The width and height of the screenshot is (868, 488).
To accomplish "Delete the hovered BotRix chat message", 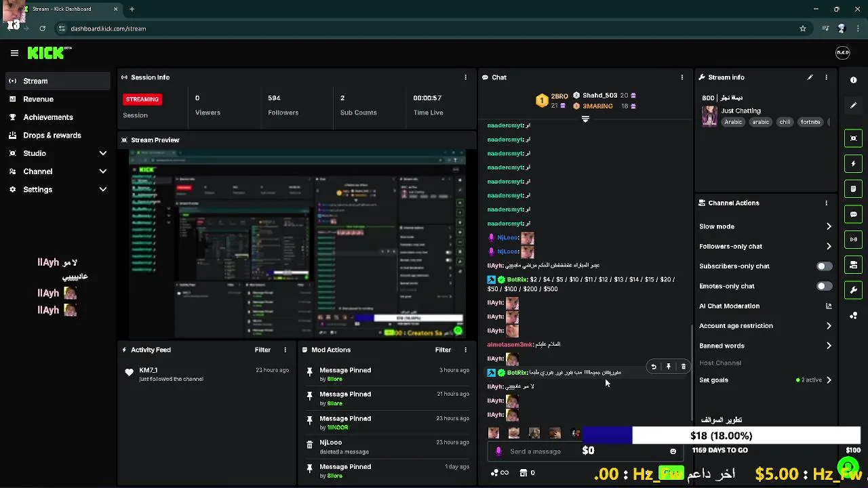I will pos(683,367).
